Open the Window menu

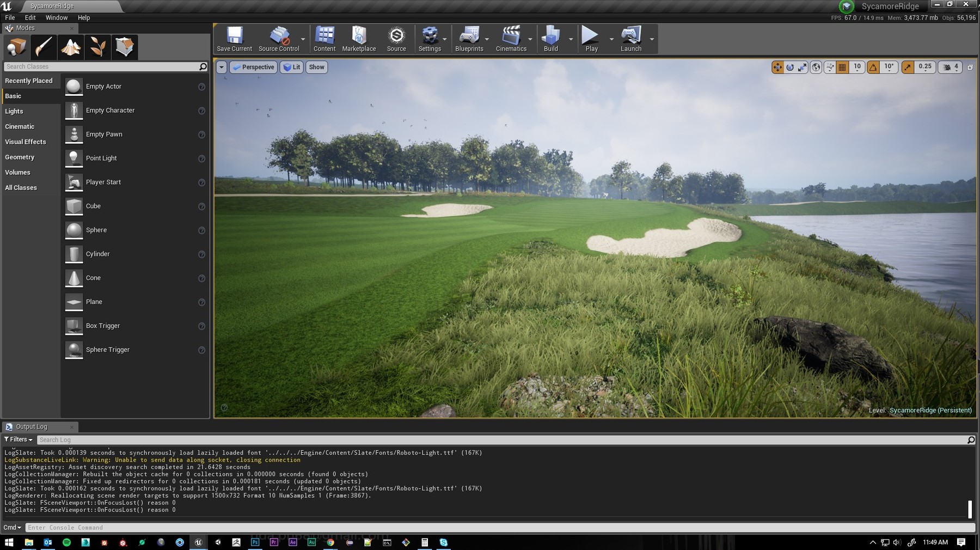[x=57, y=17]
